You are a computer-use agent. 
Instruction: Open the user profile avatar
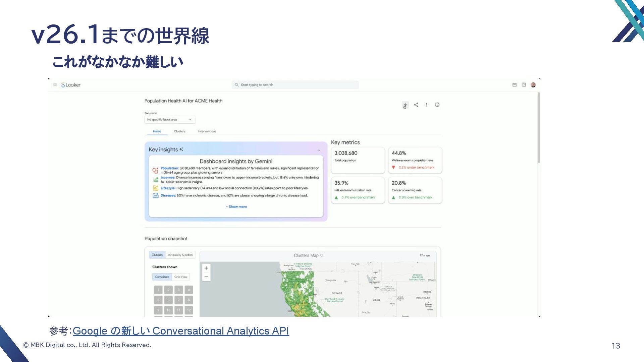(533, 85)
